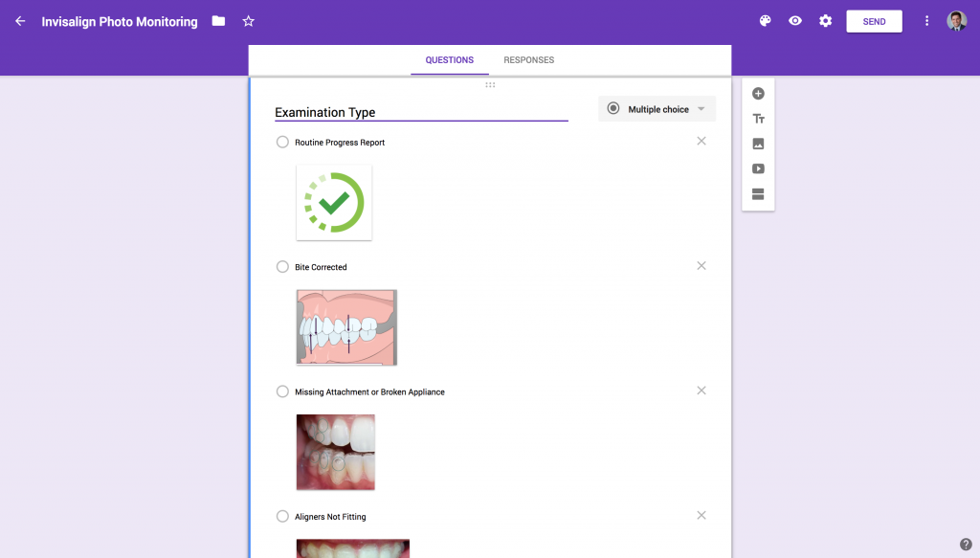Open form settings gear
Screen dimensions: 980x558
[826, 21]
